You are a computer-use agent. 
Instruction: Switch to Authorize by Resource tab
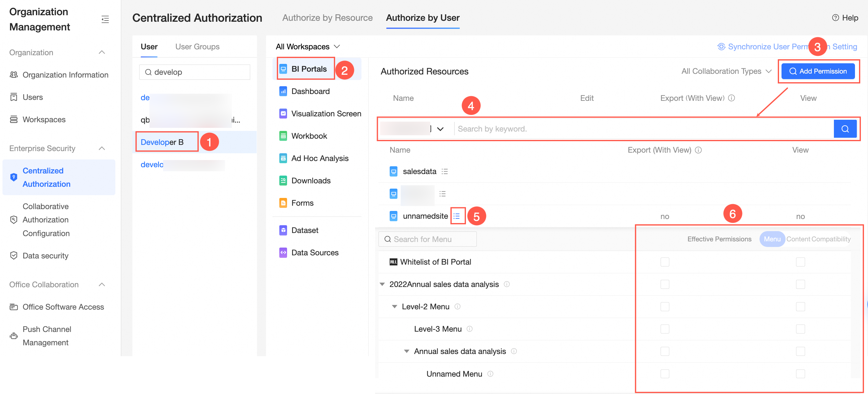tap(327, 18)
